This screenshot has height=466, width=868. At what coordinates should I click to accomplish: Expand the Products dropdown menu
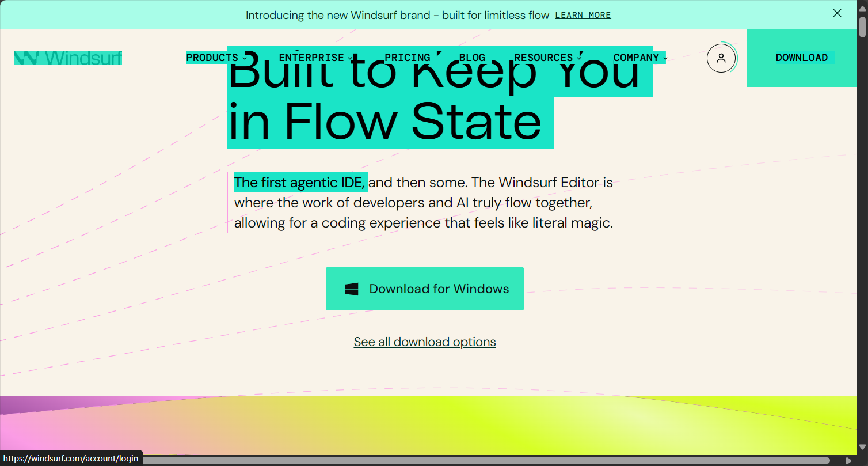pyautogui.click(x=217, y=58)
